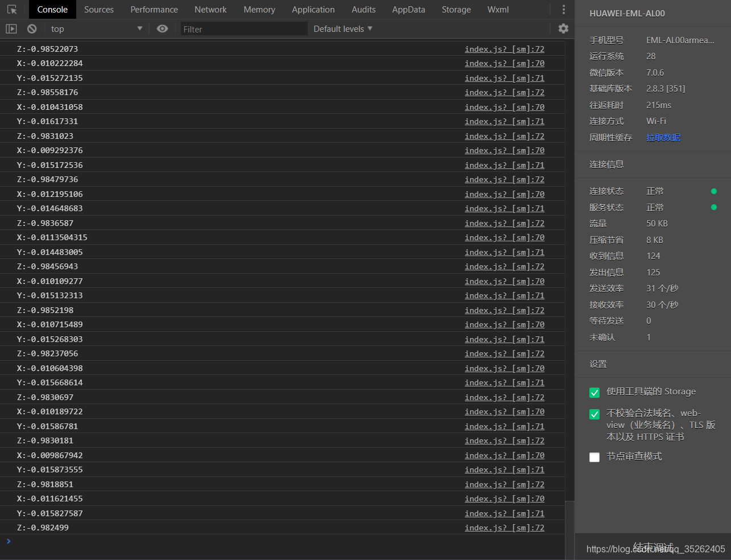Select log entry X:-0.012195106
This screenshot has height=560, width=731.
coord(50,194)
